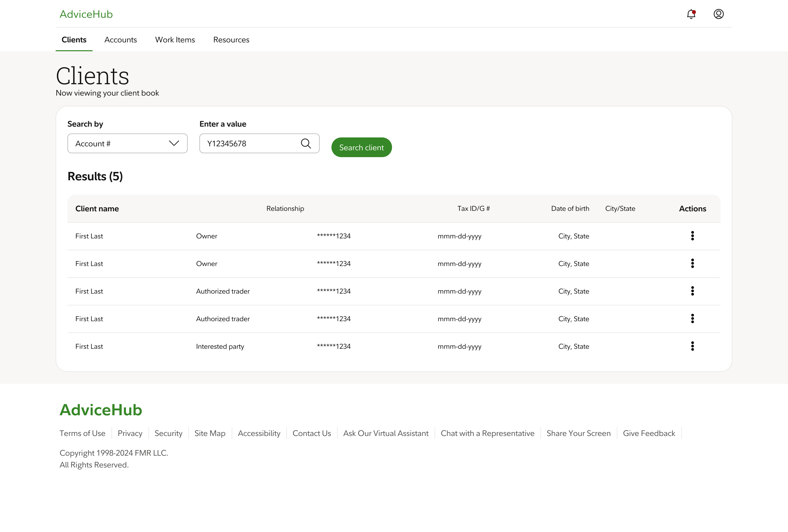Open actions menu for first Authorized trader row
The image size is (788, 532).
[x=692, y=291]
